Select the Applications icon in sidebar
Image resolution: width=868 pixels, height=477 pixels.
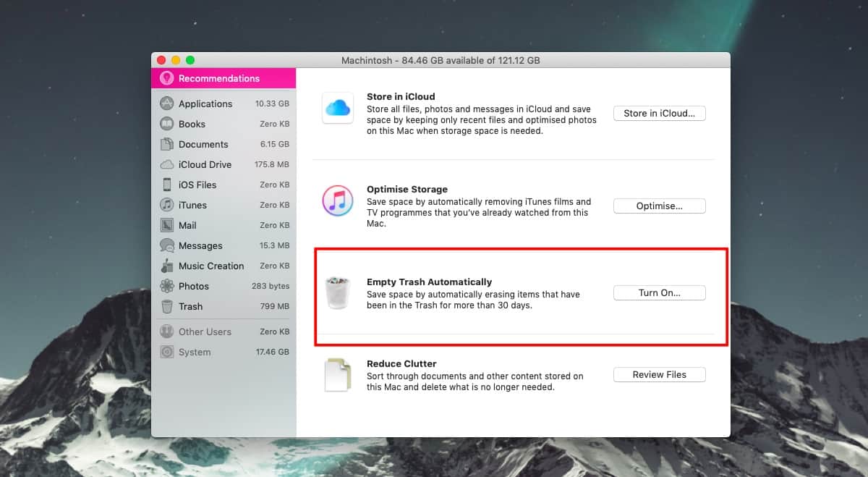pyautogui.click(x=167, y=104)
